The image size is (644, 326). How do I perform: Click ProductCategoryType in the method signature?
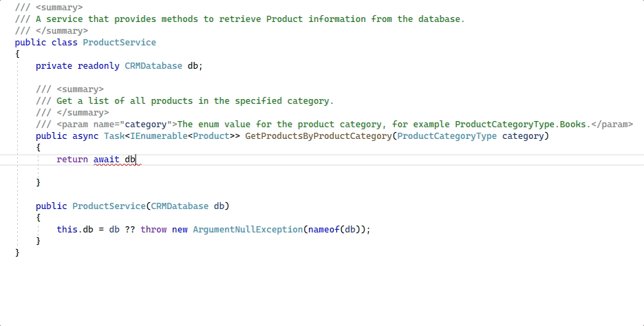click(447, 136)
